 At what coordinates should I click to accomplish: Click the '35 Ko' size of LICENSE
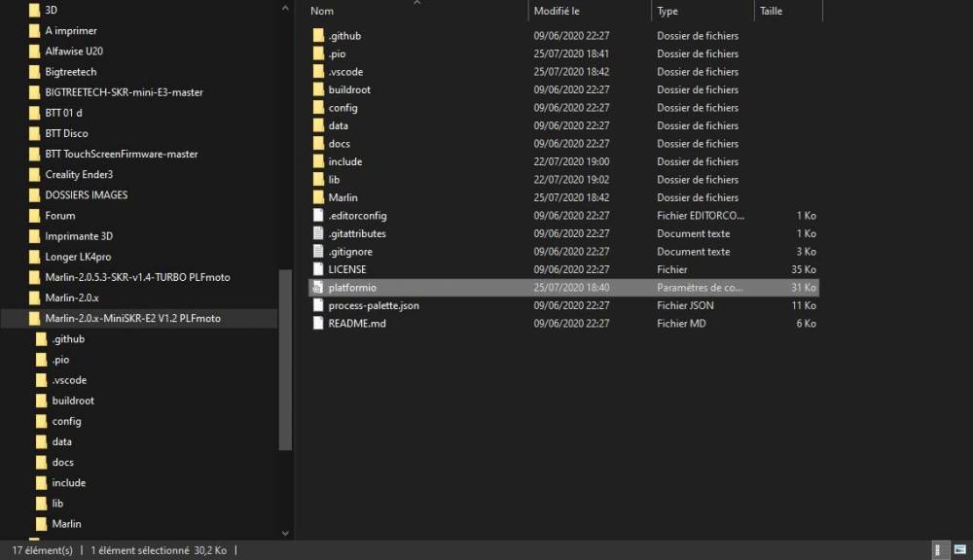(x=804, y=269)
